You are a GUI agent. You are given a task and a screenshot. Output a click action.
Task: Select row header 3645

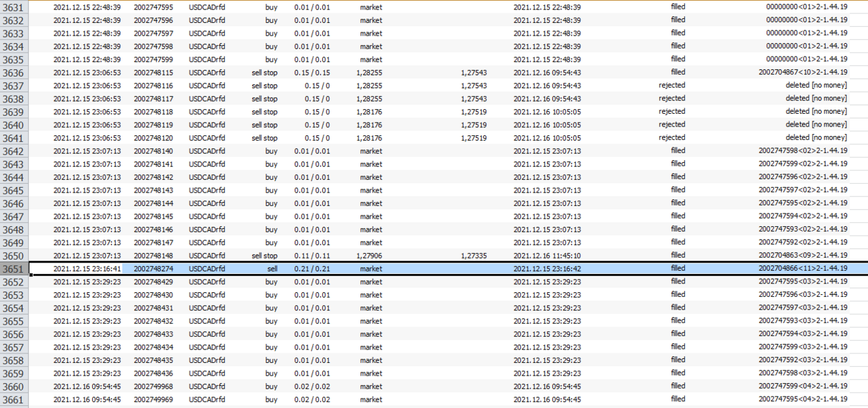pos(13,191)
